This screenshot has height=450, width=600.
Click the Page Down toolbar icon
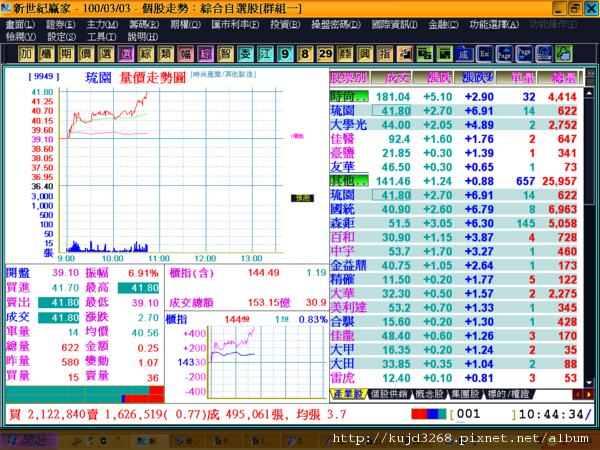point(524,54)
